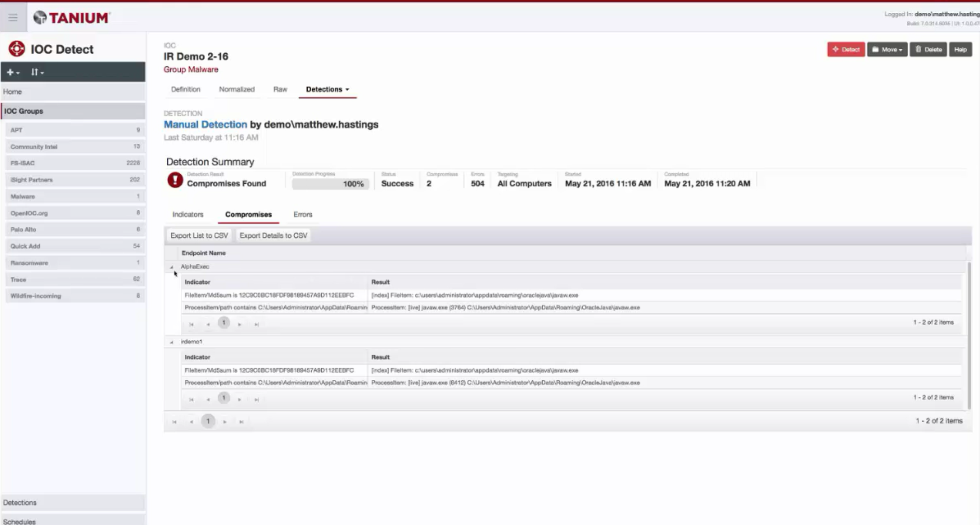The width and height of the screenshot is (980, 525).
Task: Sort by Endpoint Name column header
Action: tap(203, 253)
